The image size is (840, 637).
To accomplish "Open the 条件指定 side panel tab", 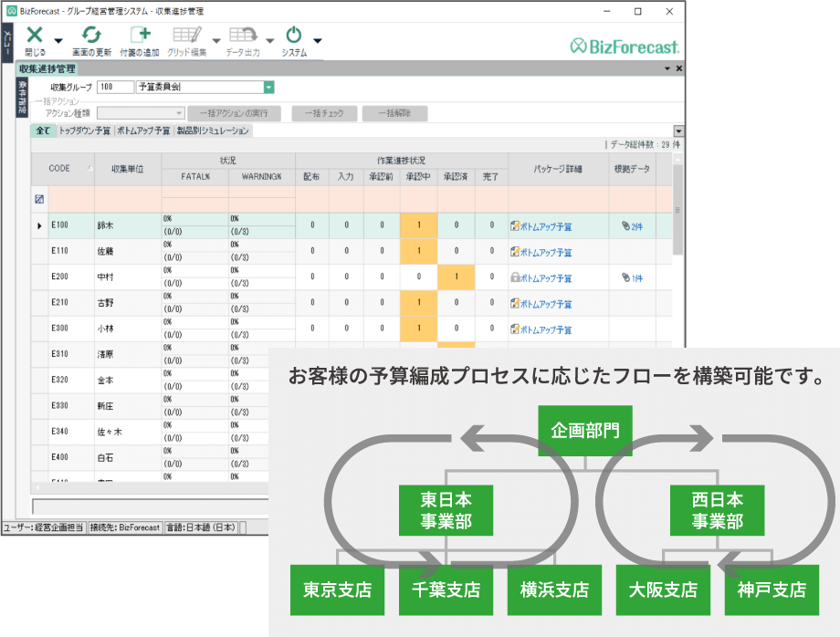I will 22,98.
